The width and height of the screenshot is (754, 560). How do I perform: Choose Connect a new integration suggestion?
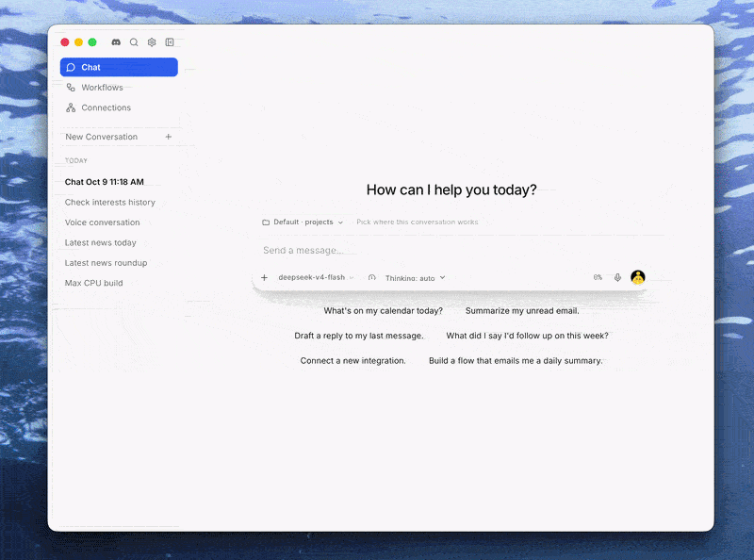coord(352,361)
